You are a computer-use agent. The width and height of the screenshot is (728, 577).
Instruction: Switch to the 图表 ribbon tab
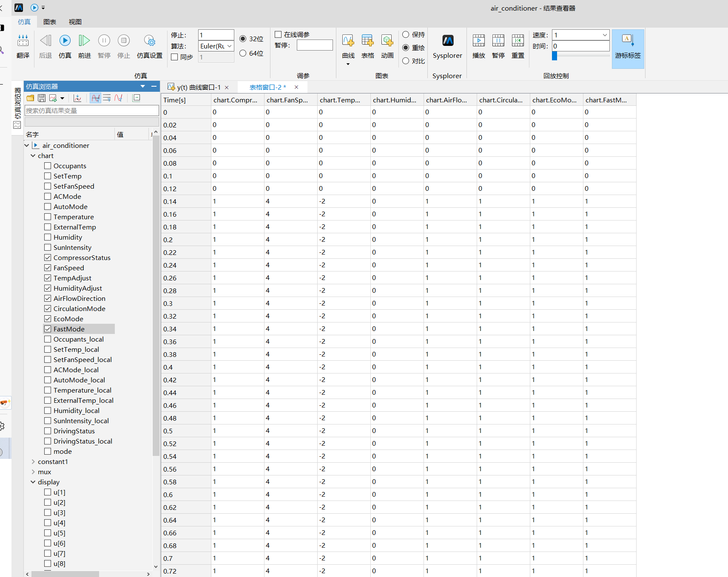[x=50, y=22]
